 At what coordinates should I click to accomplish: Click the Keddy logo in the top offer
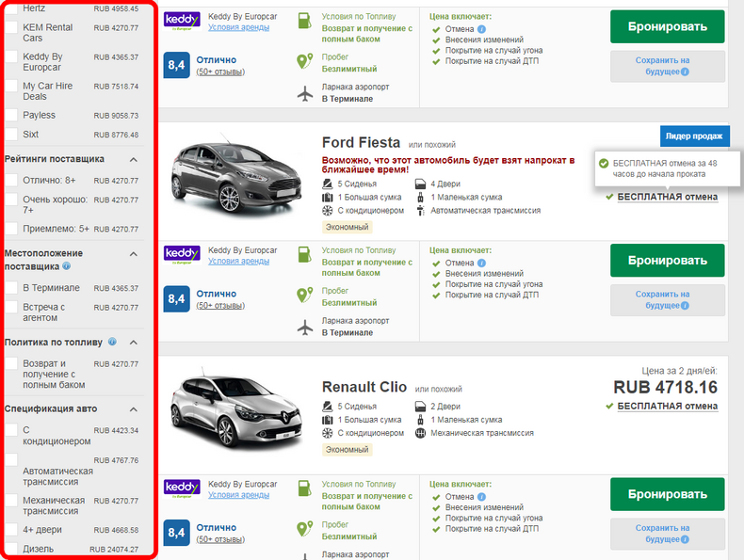[182, 21]
